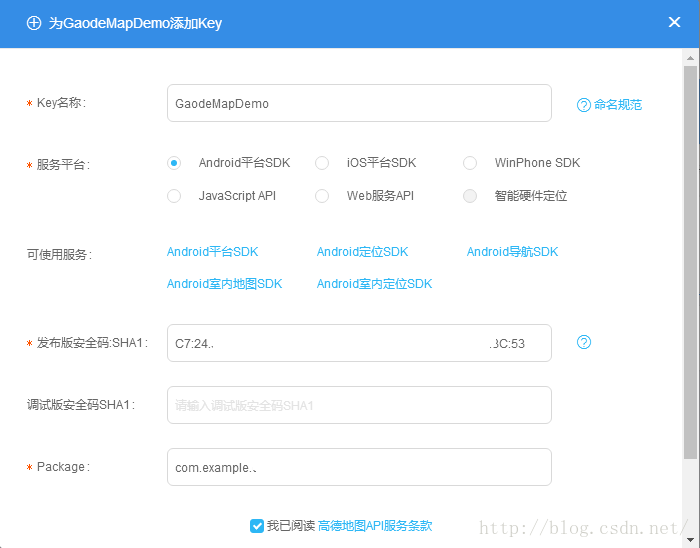Open the Android导航SDK service link
700x548 pixels.
click(512, 252)
